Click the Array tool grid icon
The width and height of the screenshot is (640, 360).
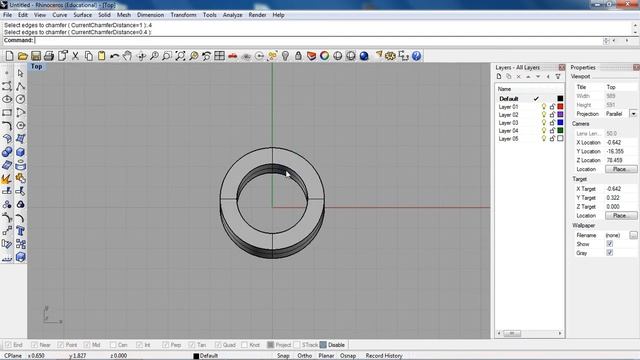tap(20, 244)
